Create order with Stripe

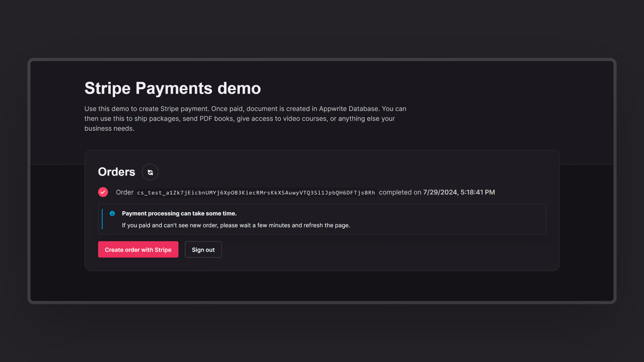pos(138,249)
